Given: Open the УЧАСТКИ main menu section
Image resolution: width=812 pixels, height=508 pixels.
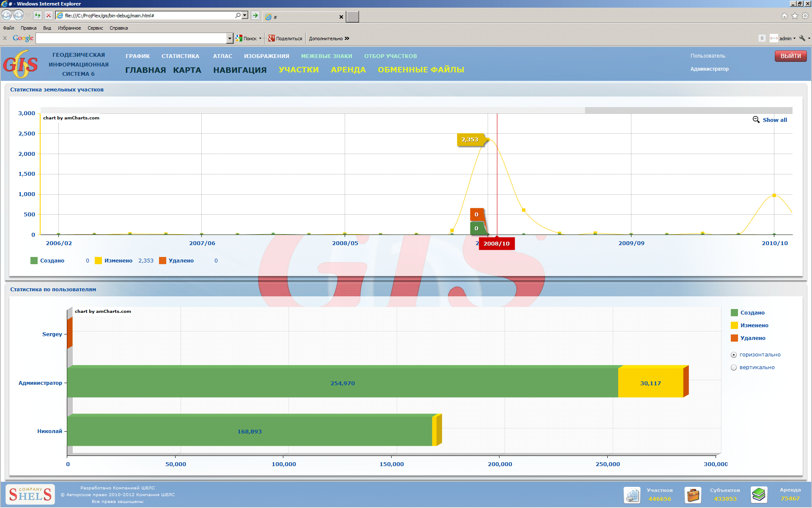Looking at the screenshot, I should 299,70.
